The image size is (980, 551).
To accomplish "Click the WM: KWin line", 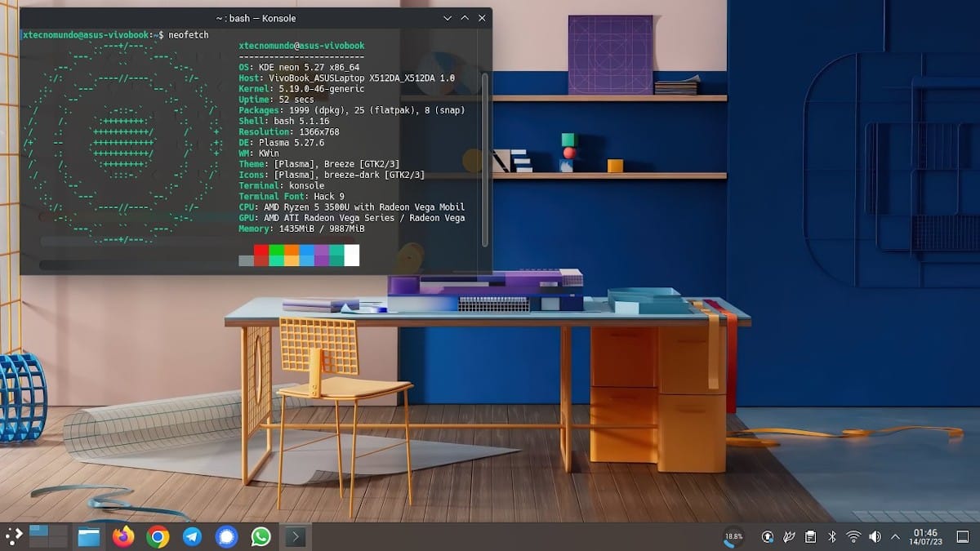I will pos(259,152).
